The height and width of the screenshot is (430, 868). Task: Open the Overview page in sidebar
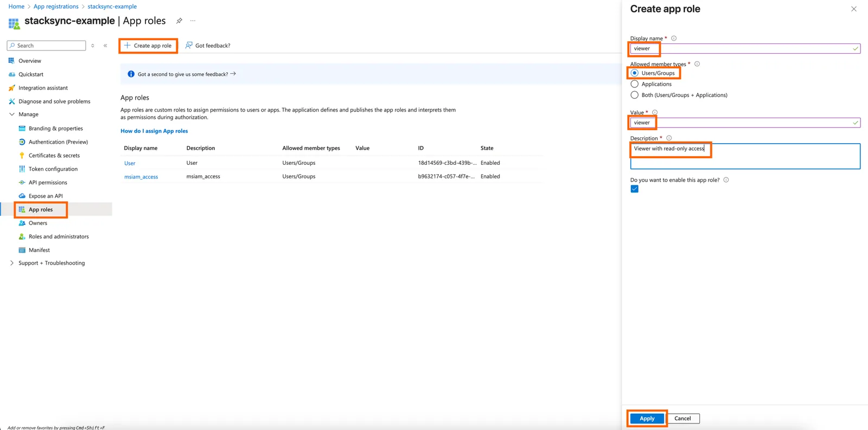pos(30,61)
